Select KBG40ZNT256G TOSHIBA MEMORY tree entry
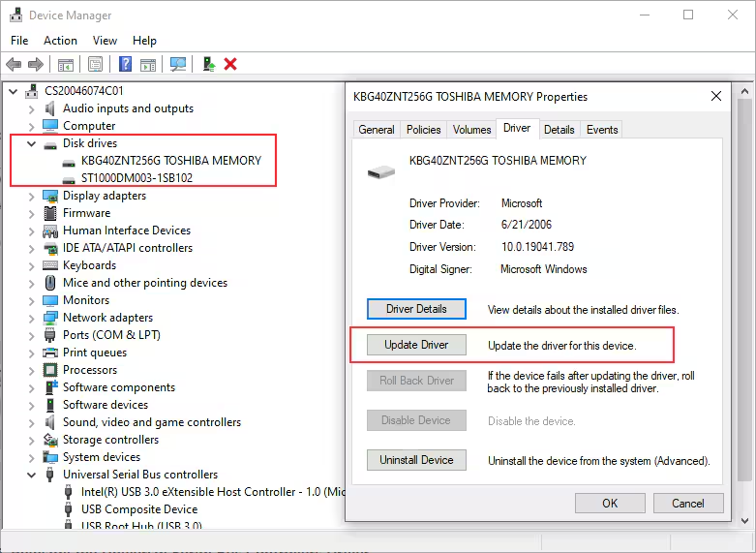The height and width of the screenshot is (553, 756). coord(171,161)
